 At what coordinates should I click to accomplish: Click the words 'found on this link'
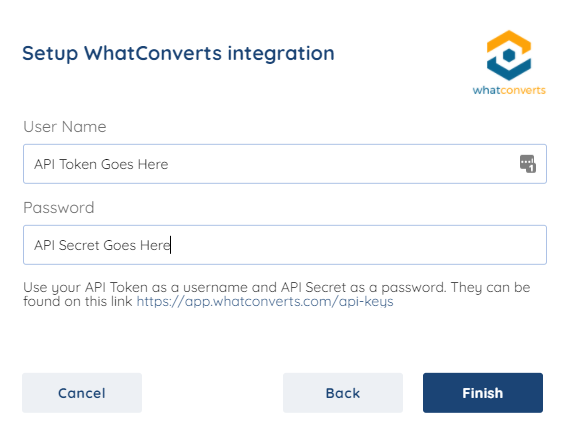pyautogui.click(x=78, y=301)
